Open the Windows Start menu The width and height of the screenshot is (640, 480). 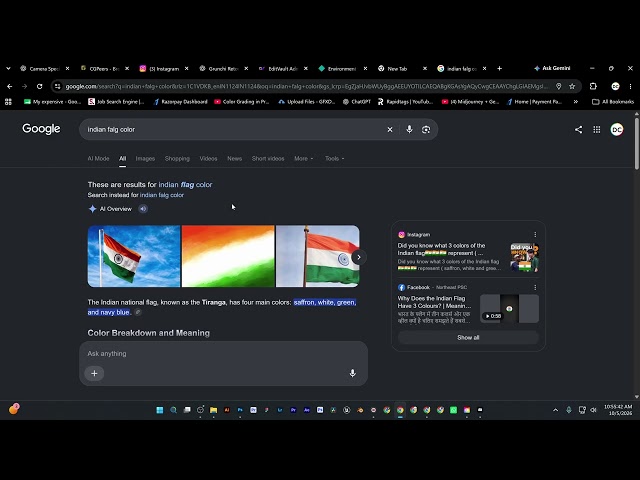pos(160,410)
